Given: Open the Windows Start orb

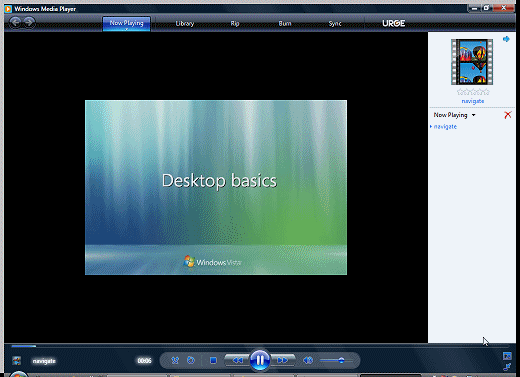Looking at the screenshot, I should tap(18, 374).
